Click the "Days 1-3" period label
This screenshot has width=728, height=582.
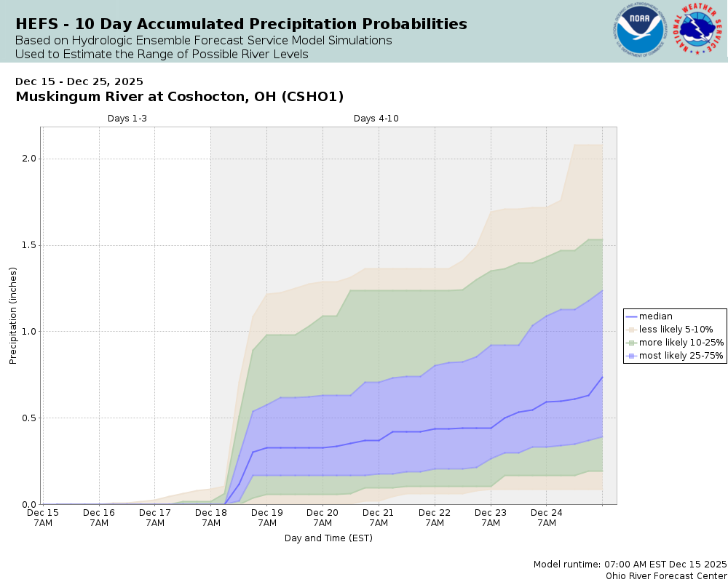click(127, 119)
